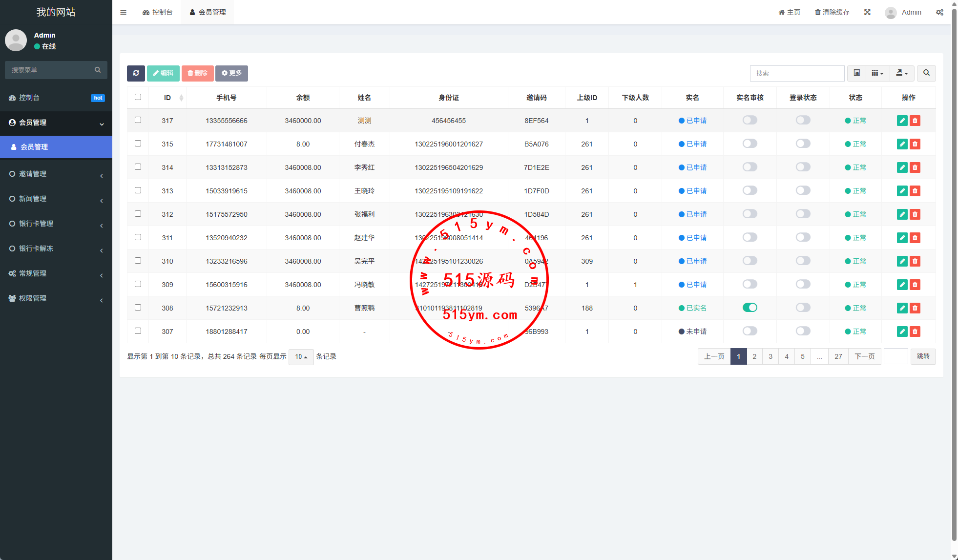Viewport: 958px width, 560px height.
Task: Check the select-all checkbox in table header
Action: coord(138,97)
